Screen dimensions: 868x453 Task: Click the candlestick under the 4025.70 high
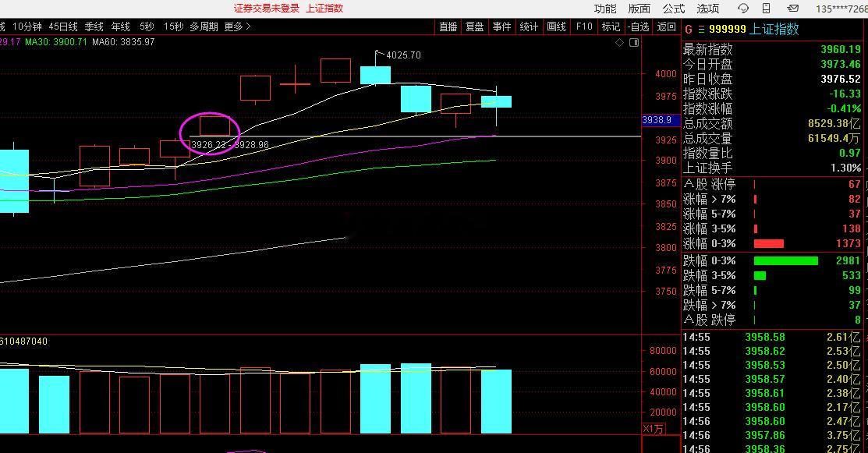coord(375,75)
